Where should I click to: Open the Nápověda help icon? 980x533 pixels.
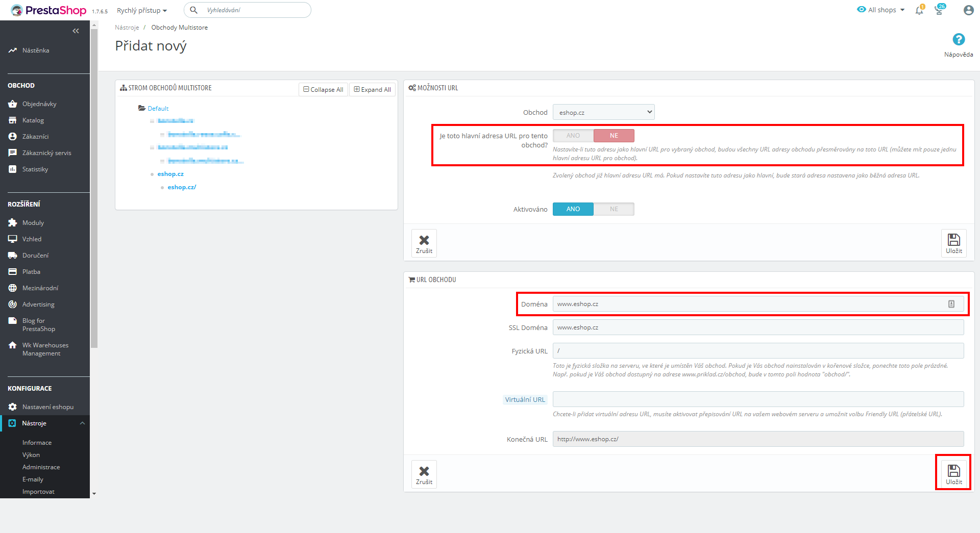959,39
